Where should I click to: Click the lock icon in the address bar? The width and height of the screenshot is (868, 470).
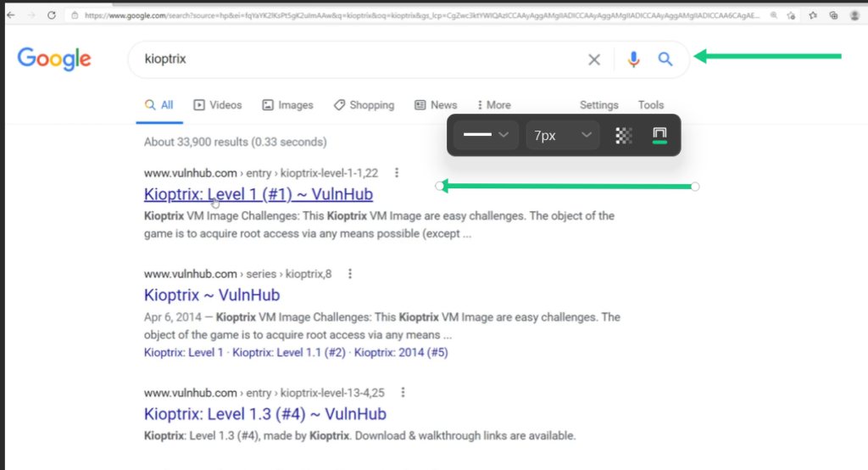tap(75, 15)
